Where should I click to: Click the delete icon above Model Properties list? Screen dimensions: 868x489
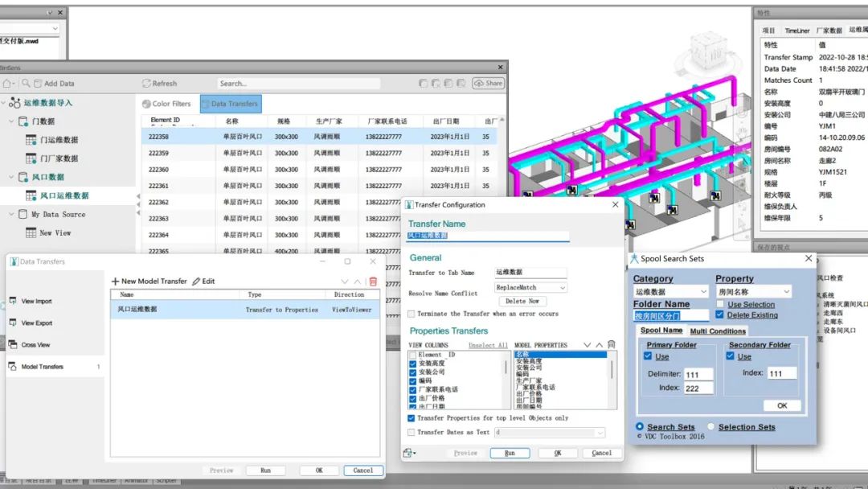click(x=612, y=345)
